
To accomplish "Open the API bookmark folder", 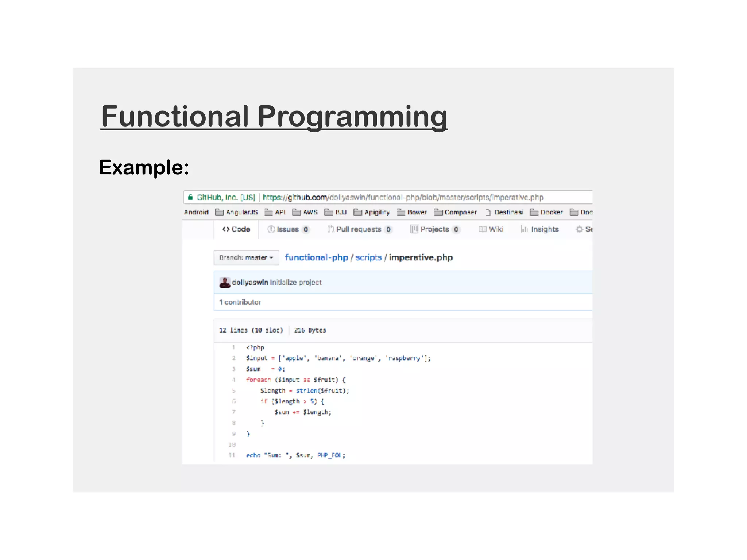I will point(275,212).
